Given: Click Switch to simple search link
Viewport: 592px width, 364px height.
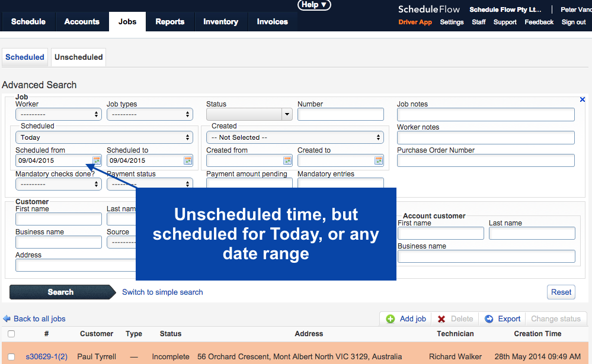Looking at the screenshot, I should point(162,292).
